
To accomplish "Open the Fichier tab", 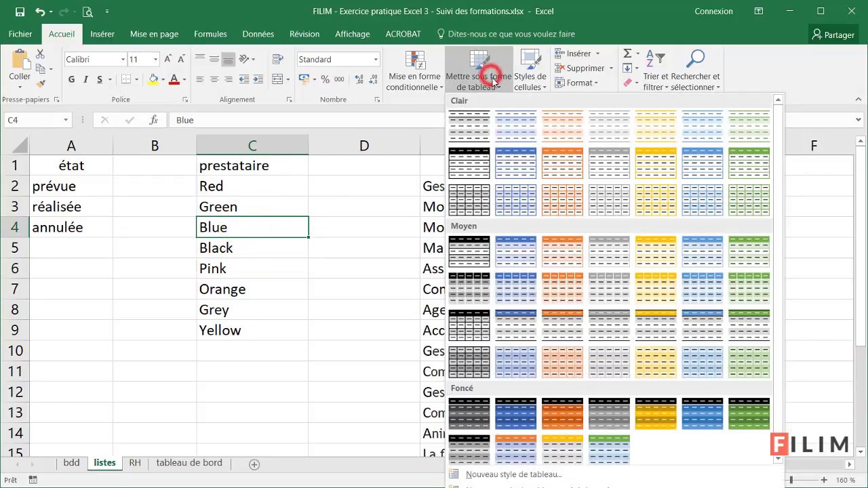I will tap(20, 34).
